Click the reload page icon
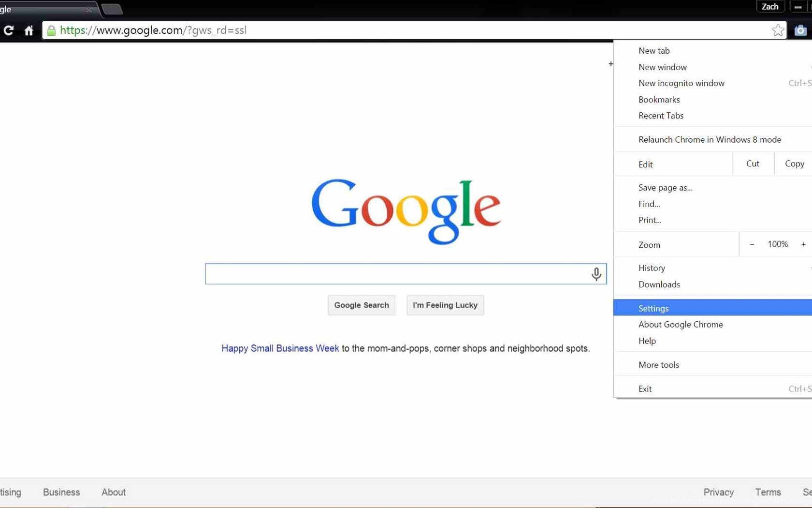 (x=9, y=30)
